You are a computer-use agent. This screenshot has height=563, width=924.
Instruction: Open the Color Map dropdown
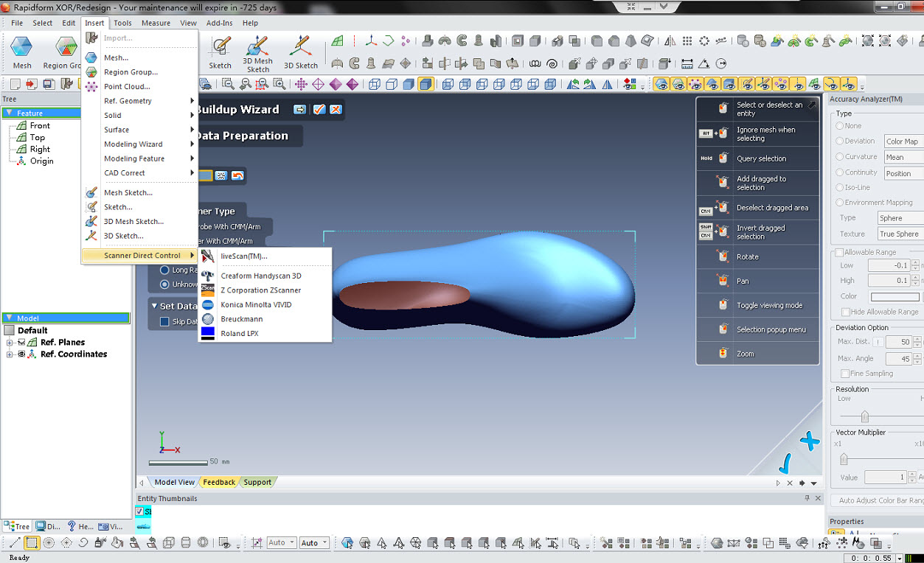(903, 141)
